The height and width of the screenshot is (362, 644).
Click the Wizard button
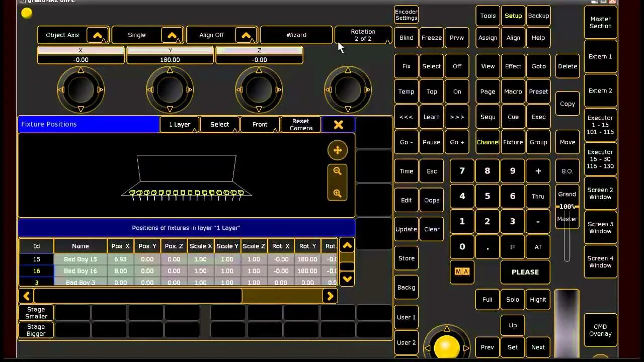[x=296, y=35]
